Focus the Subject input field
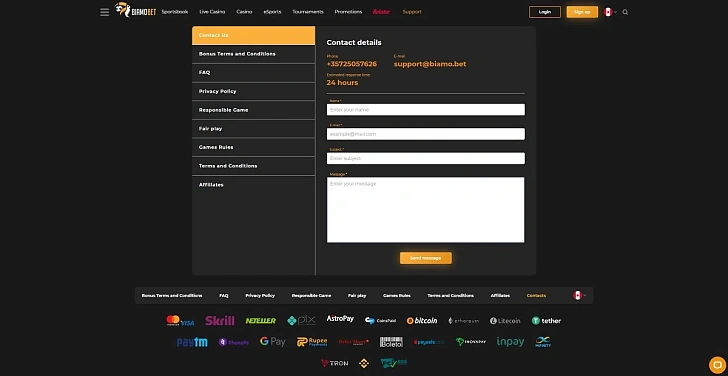Image resolution: width=728 pixels, height=376 pixels. [x=426, y=158]
